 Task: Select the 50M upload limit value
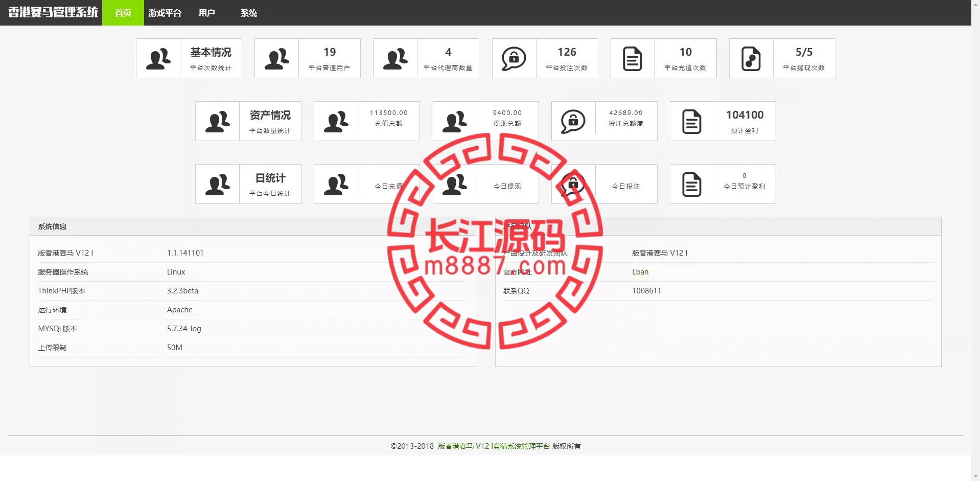point(175,348)
